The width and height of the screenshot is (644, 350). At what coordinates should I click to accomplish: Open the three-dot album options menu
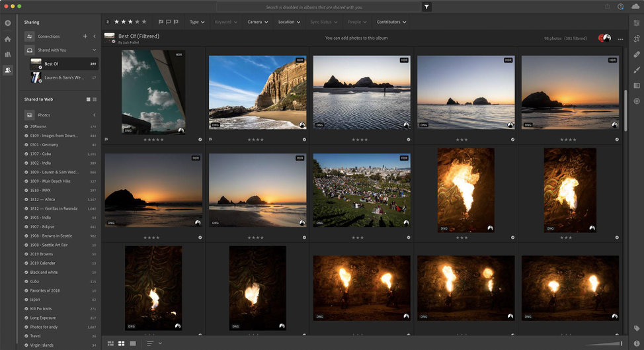(620, 39)
